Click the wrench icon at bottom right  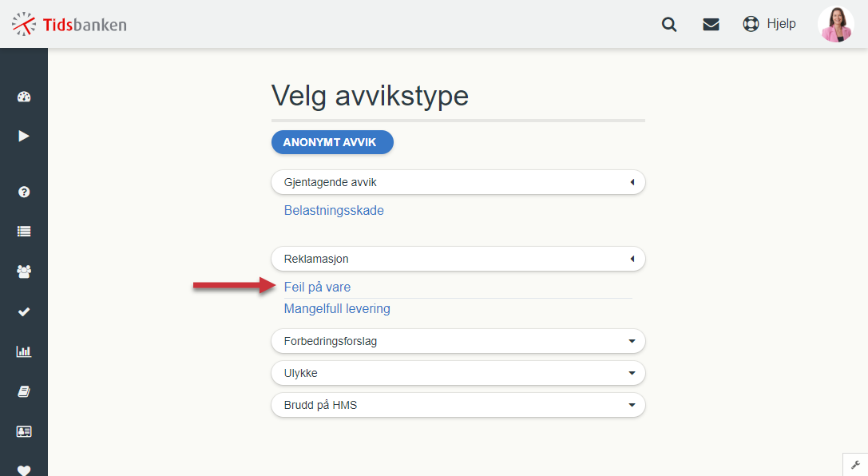[x=855, y=465]
